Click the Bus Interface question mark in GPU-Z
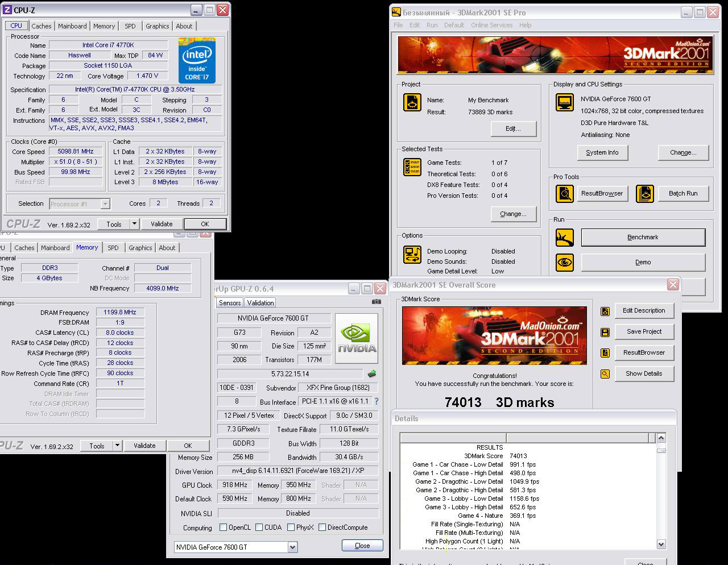 pyautogui.click(x=376, y=401)
